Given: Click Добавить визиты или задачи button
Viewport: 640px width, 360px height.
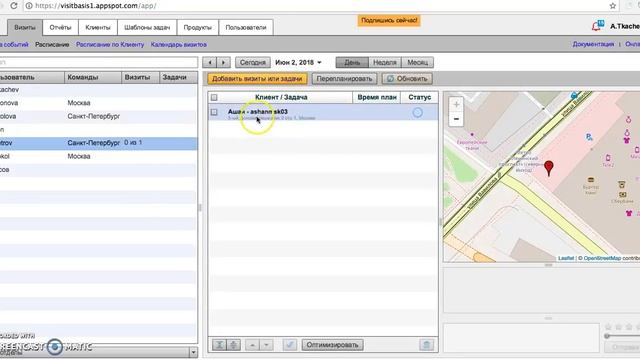Looking at the screenshot, I should (x=257, y=79).
